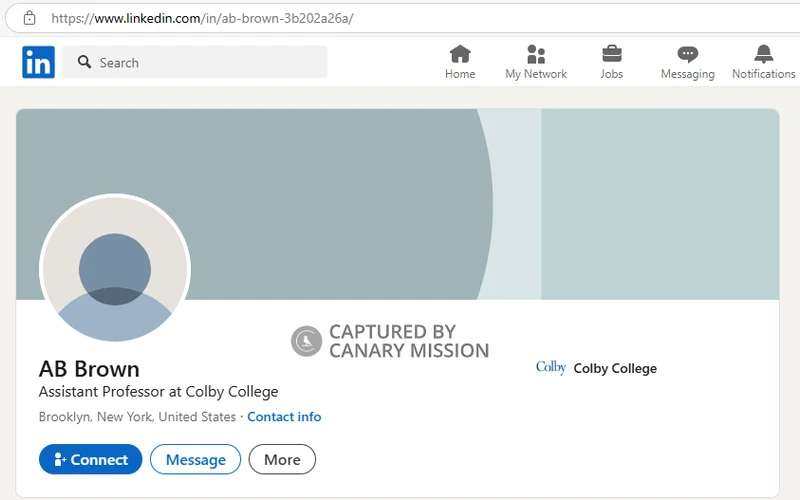Viewport: 800px width, 500px height.
Task: Click the Colby College link text
Action: coord(615,368)
